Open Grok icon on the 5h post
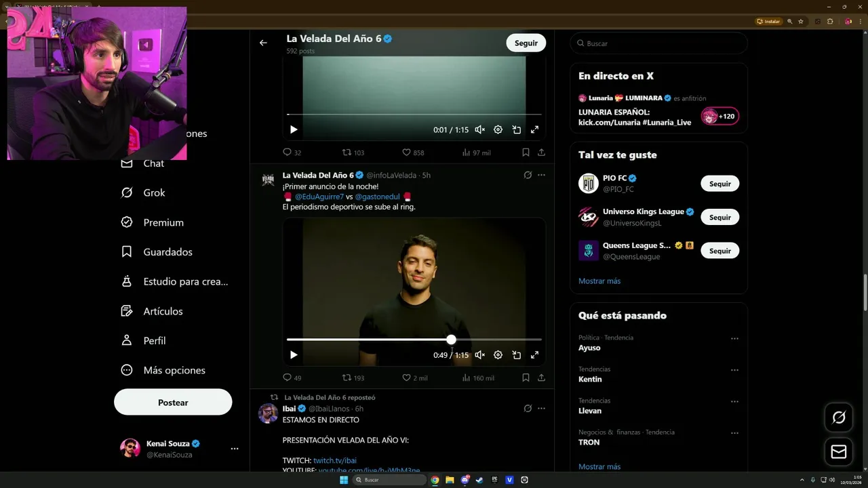The height and width of the screenshot is (488, 868). tap(528, 175)
